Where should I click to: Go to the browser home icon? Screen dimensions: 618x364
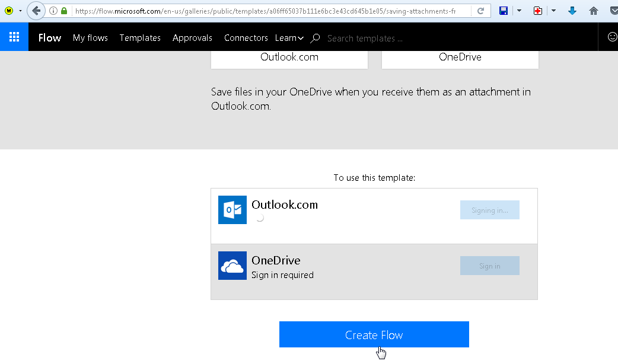click(594, 11)
